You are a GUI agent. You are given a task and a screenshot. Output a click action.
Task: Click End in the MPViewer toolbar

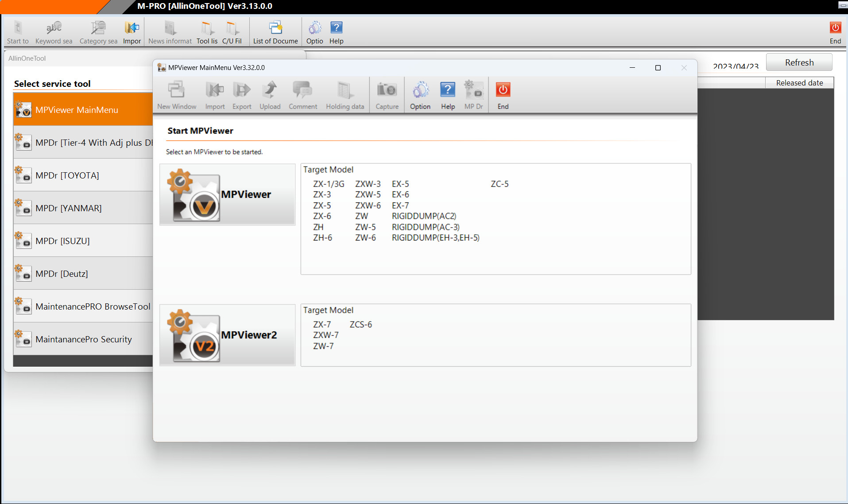(503, 95)
